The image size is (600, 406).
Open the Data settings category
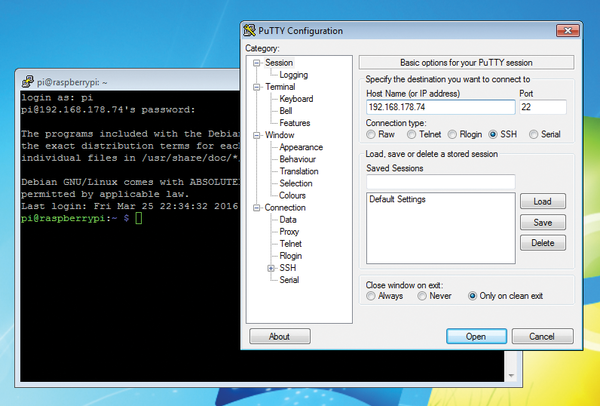[288, 220]
